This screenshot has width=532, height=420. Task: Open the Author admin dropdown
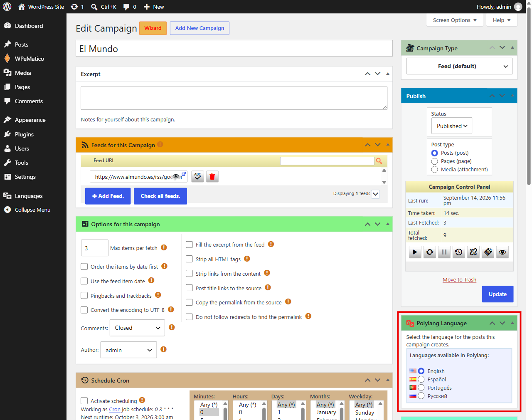tap(128, 350)
